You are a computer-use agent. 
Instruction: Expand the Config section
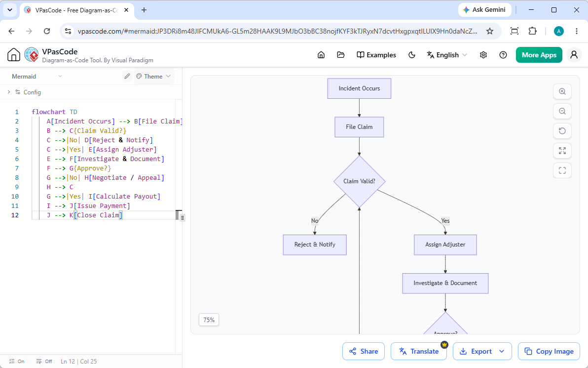coord(24,92)
